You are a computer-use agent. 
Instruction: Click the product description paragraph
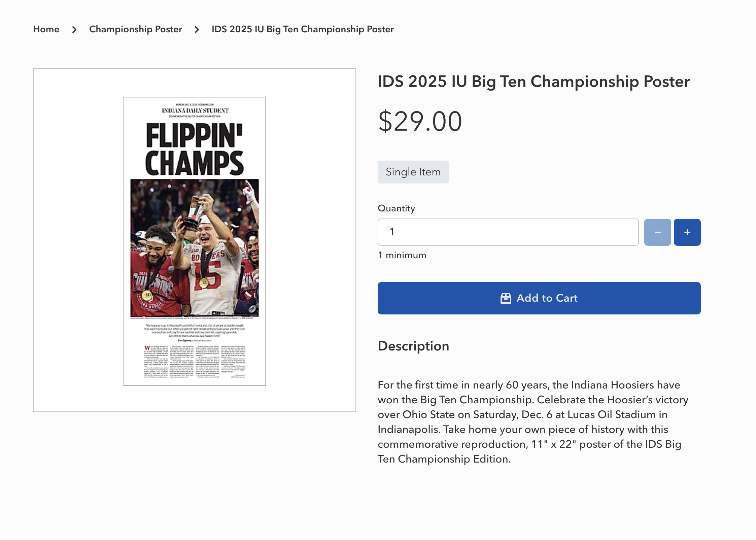532,422
